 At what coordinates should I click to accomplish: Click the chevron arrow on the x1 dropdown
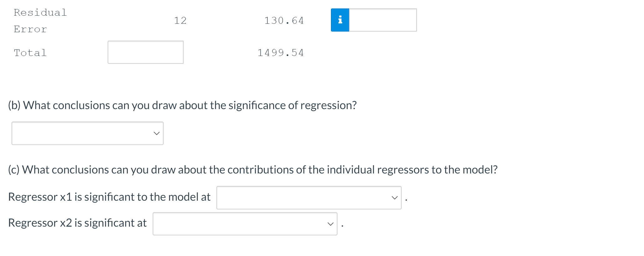[x=395, y=198]
